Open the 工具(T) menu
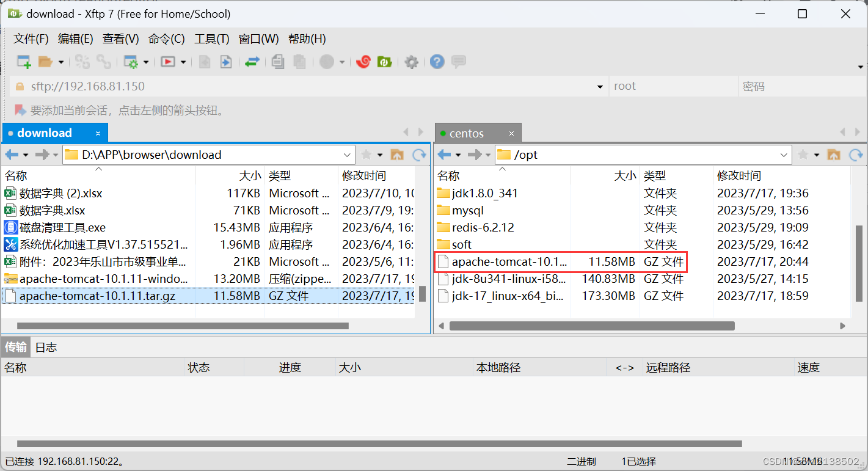This screenshot has height=471, width=868. 211,38
